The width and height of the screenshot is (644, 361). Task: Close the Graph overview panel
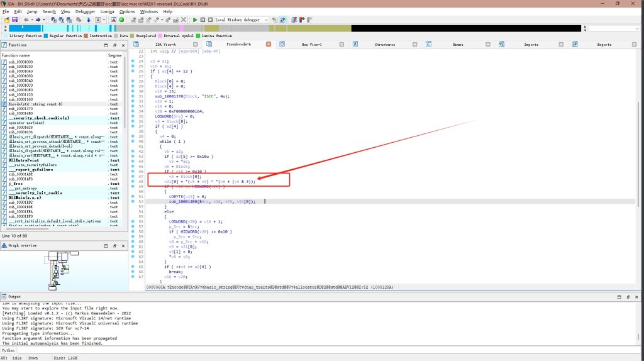pos(123,246)
